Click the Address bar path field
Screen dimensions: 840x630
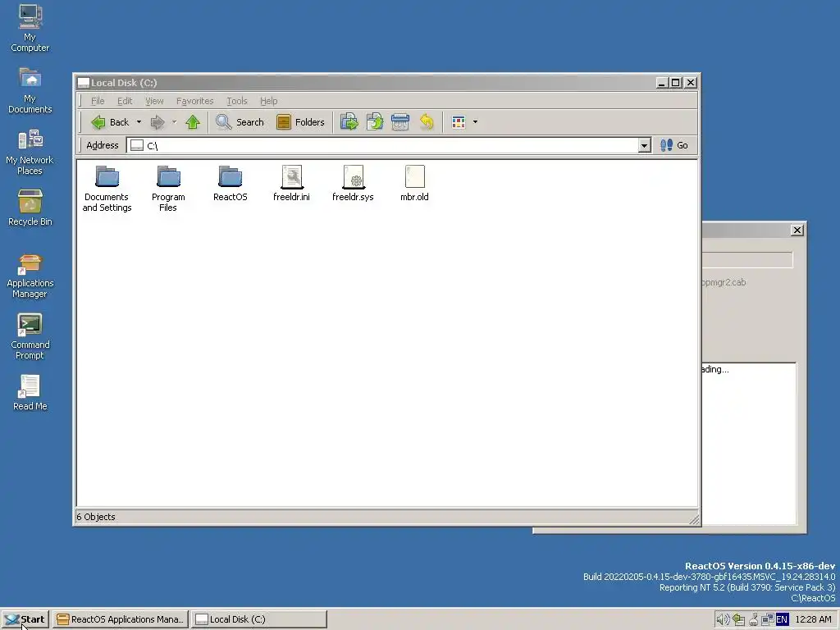point(382,145)
